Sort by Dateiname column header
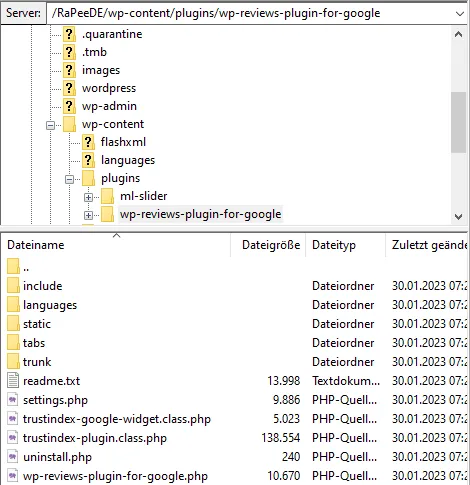Viewport: 470px width, 485px height. (x=36, y=245)
